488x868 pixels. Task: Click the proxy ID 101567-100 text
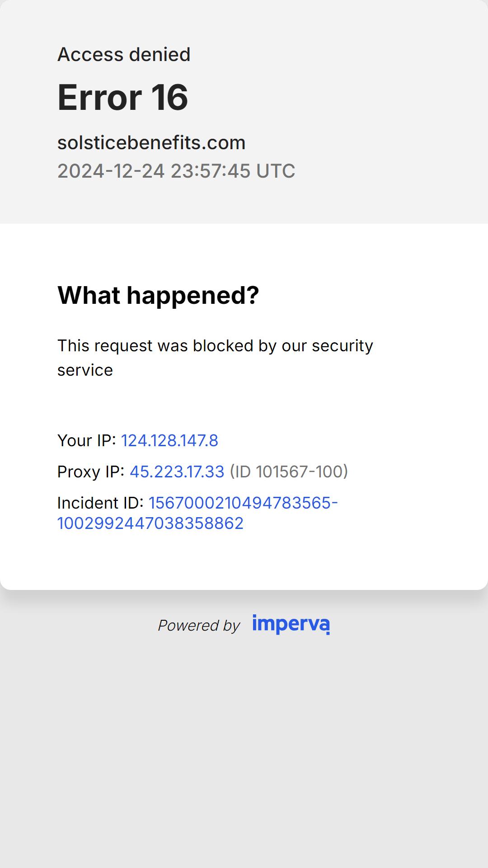click(x=289, y=472)
